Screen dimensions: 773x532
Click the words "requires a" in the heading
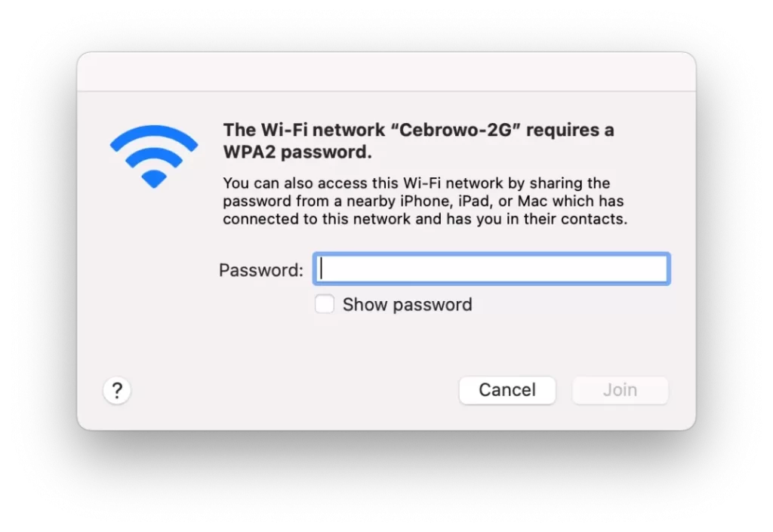(x=570, y=130)
